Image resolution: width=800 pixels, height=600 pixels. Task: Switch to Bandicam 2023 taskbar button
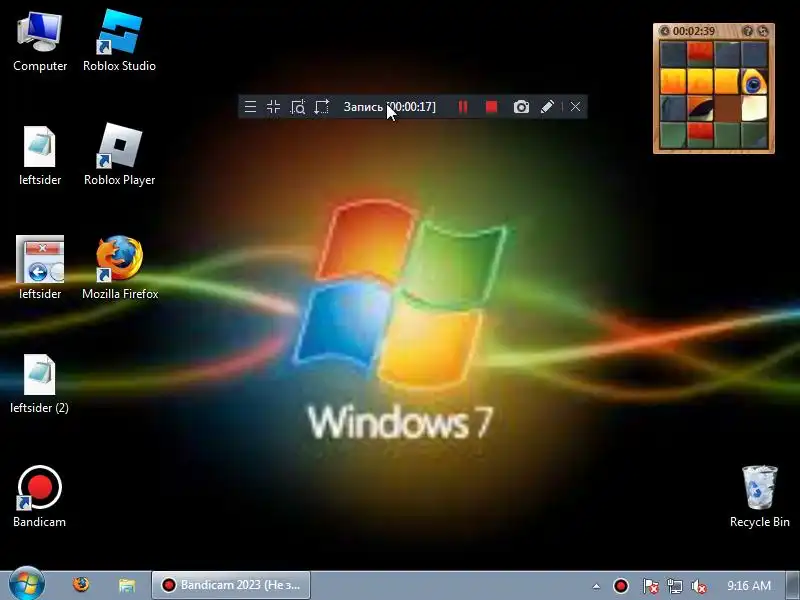click(231, 585)
